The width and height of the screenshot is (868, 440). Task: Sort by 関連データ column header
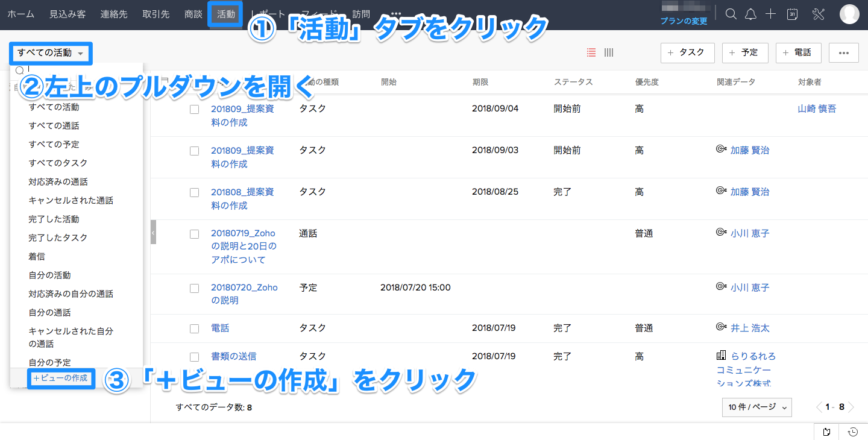tap(736, 82)
